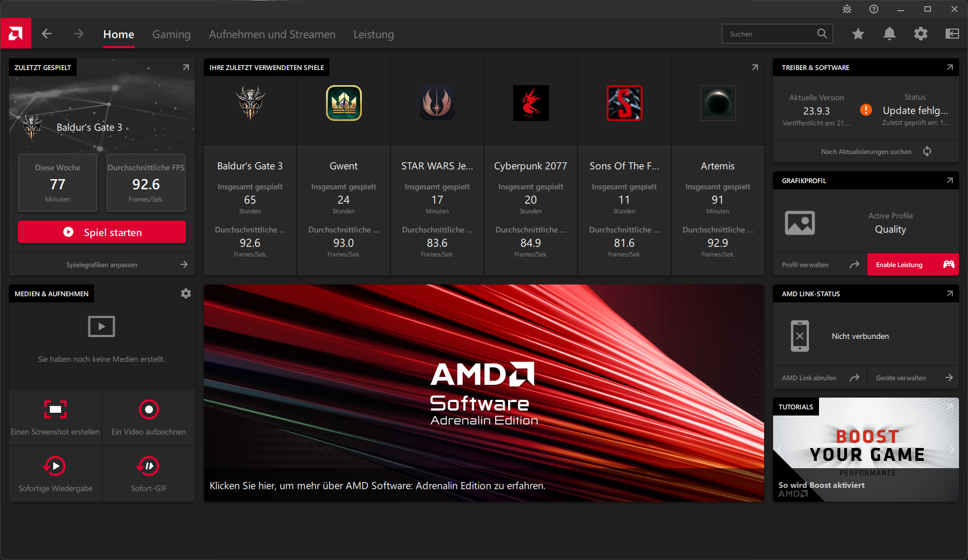Click the update failed warning icon
Viewport: 968px width, 560px height.
point(866,110)
